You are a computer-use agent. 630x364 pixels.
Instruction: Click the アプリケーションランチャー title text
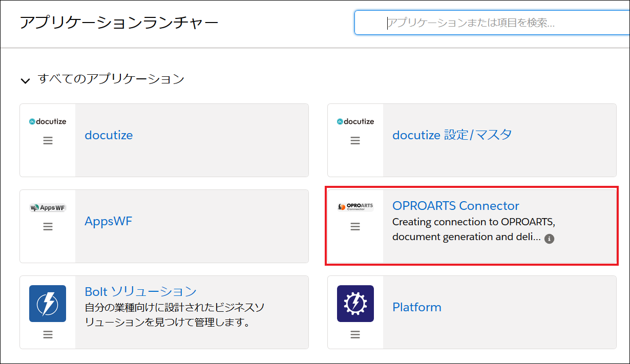pos(119,23)
